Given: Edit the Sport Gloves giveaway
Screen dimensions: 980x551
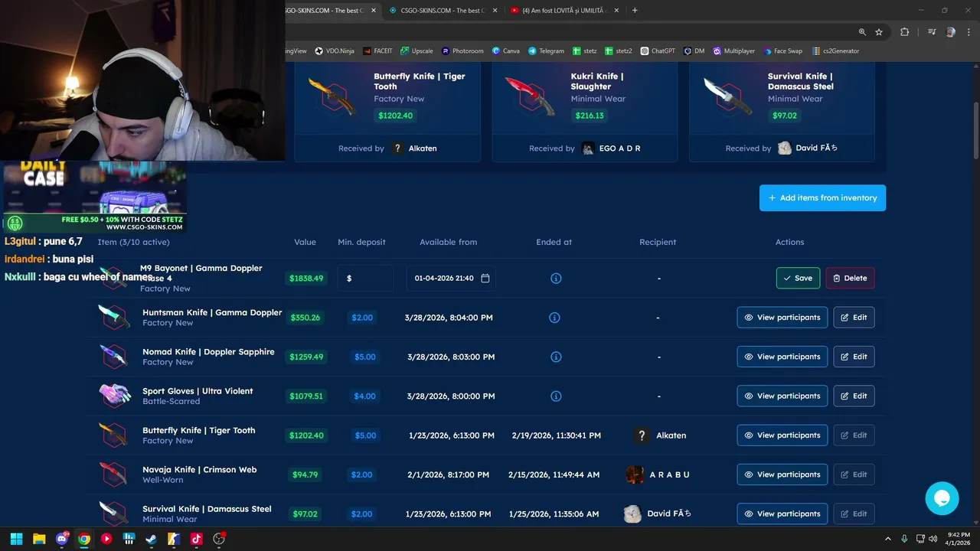Looking at the screenshot, I should 854,396.
